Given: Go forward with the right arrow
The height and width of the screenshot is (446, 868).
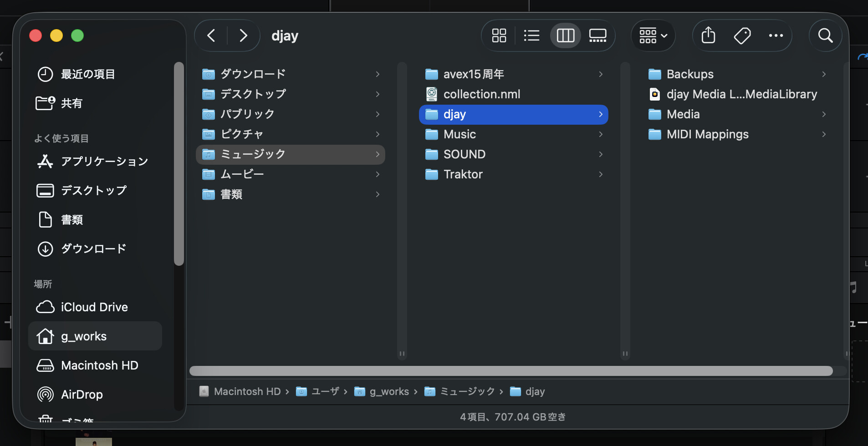Looking at the screenshot, I should (x=243, y=35).
